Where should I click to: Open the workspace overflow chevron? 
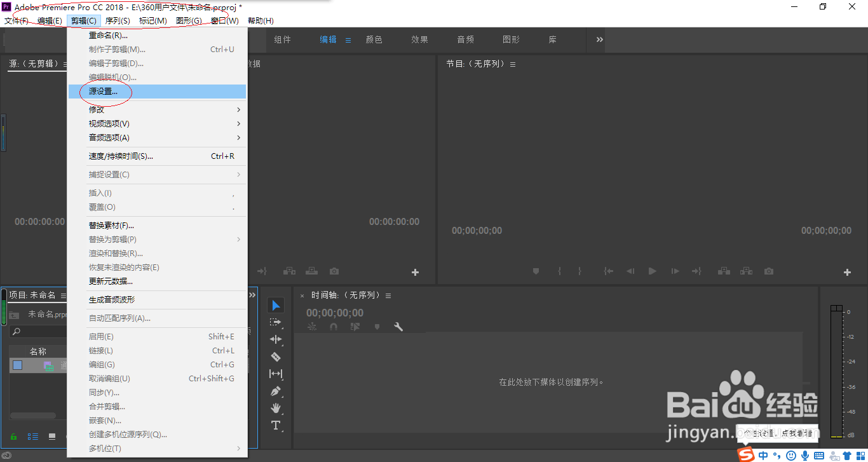(599, 39)
